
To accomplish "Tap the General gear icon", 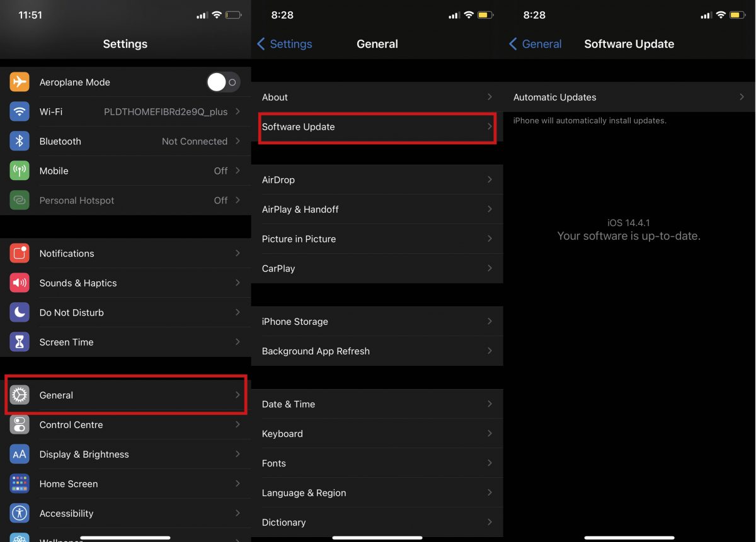I will click(x=20, y=395).
